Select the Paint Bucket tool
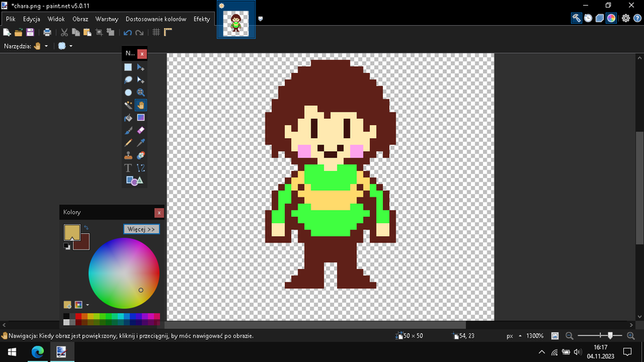644x362 pixels. coord(128,118)
